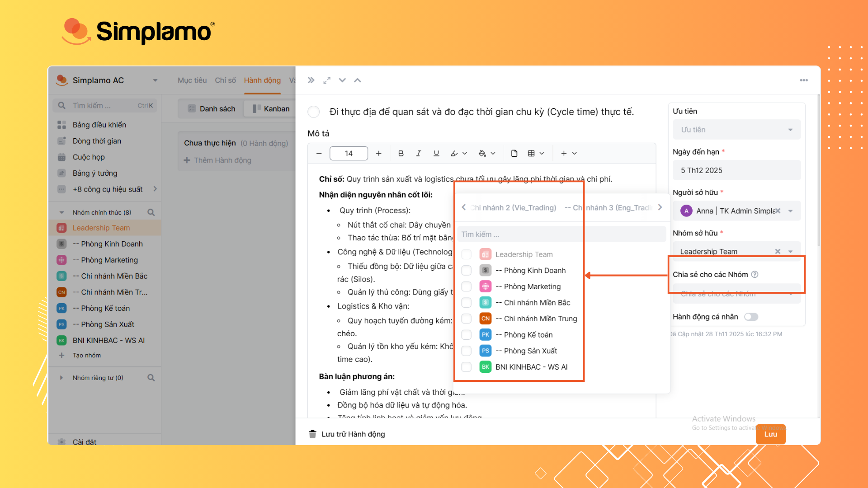Screen dimensions: 868x488
Task: Click search icon next to Nhóm chính thức
Action: pos(151,212)
